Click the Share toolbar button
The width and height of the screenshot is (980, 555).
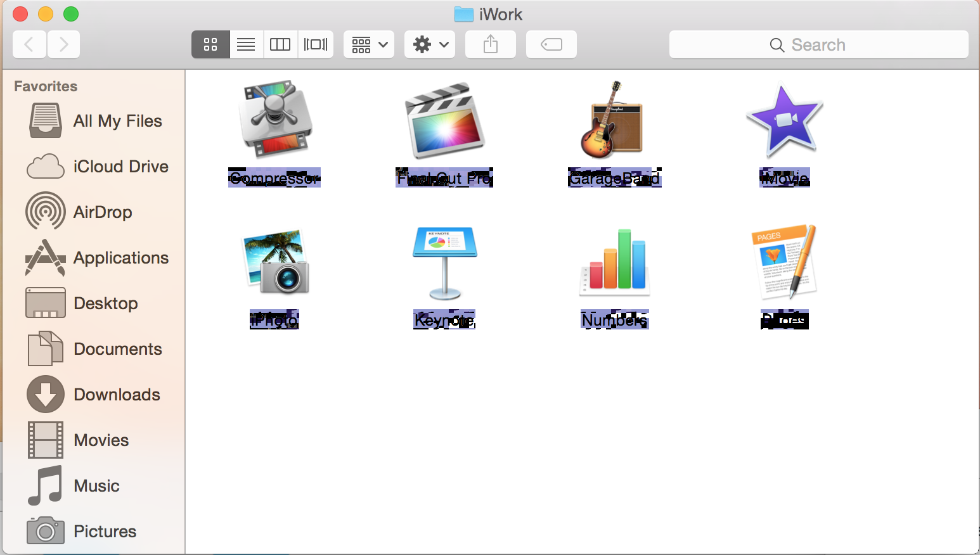(491, 44)
